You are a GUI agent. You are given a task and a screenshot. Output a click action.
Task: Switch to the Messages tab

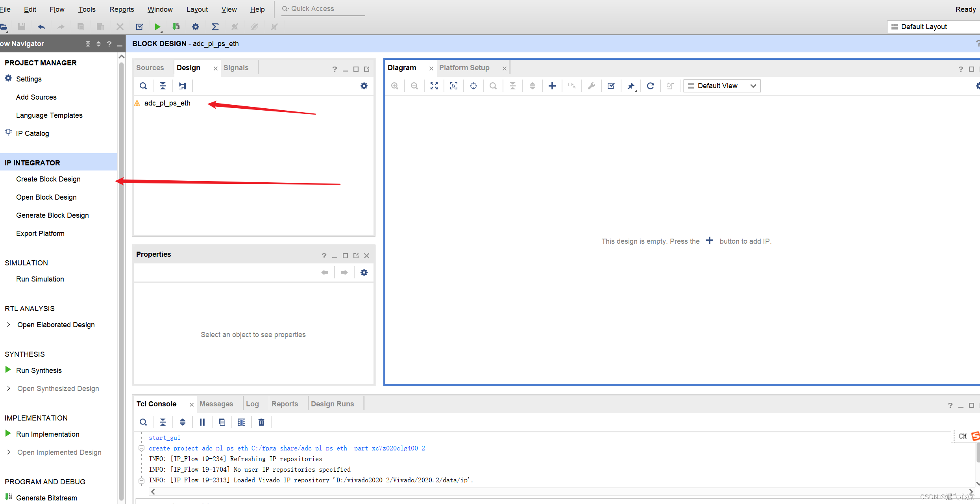(x=216, y=404)
